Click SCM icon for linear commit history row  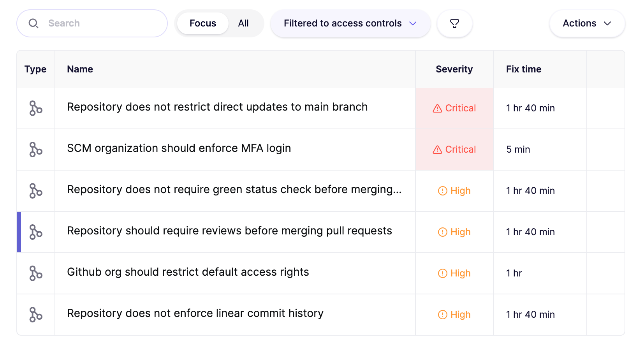coord(36,315)
